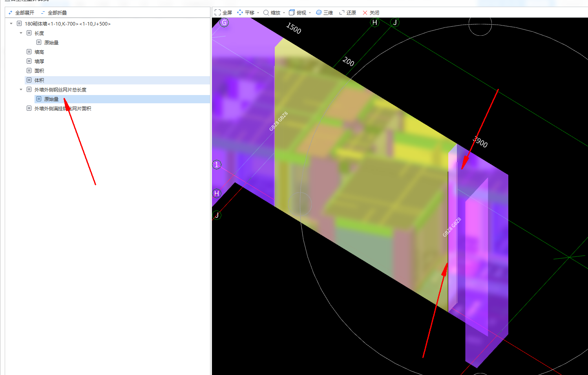Collapse the 180砌体墙 root tree node

[11, 24]
